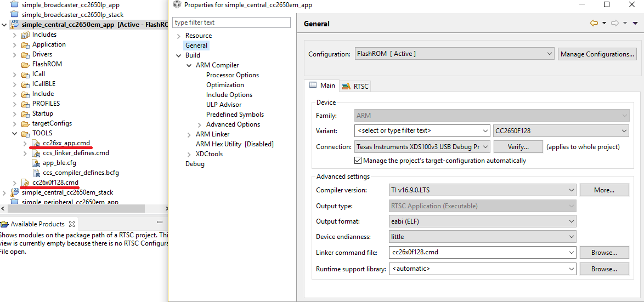Image resolution: width=644 pixels, height=302 pixels.
Task: Select General in properties tree
Action: (x=196, y=45)
